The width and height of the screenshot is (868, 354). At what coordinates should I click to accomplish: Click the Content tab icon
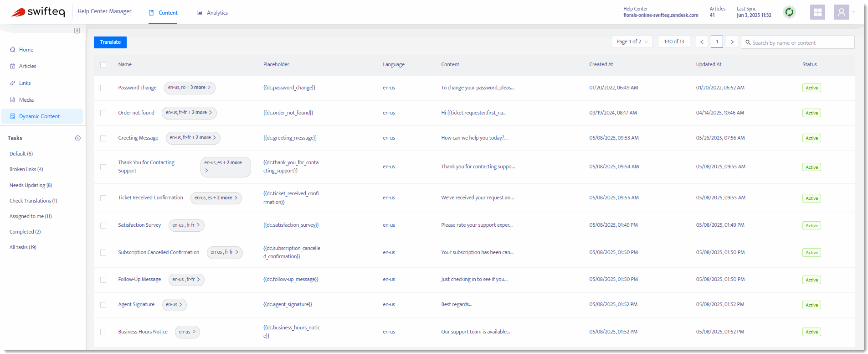point(151,13)
